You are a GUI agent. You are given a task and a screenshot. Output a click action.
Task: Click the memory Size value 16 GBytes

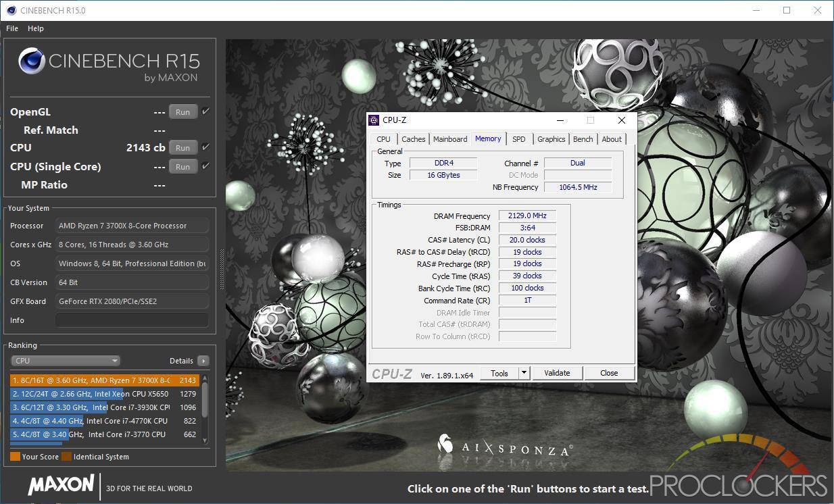(443, 175)
